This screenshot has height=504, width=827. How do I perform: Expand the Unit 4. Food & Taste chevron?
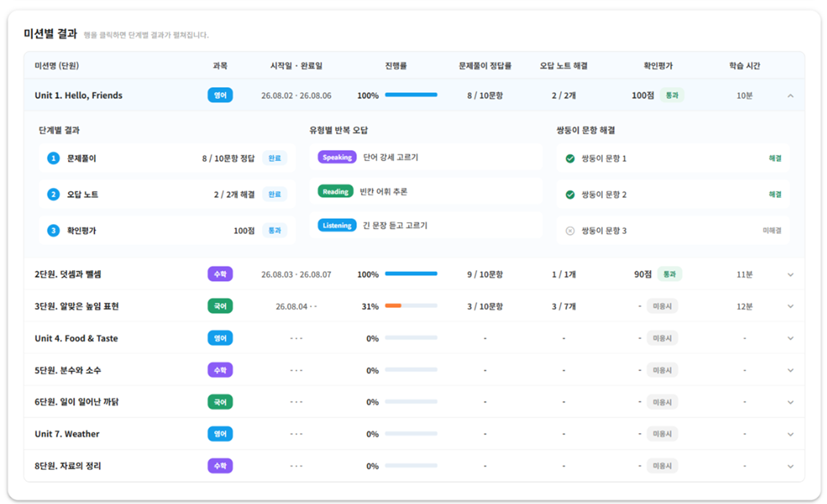click(x=790, y=338)
